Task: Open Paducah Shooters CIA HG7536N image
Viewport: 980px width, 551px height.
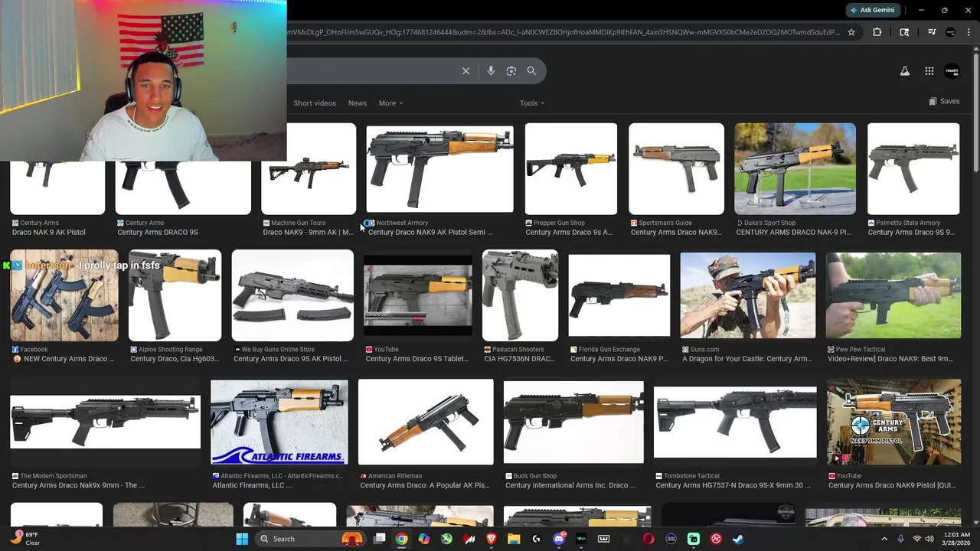Action: pos(520,295)
